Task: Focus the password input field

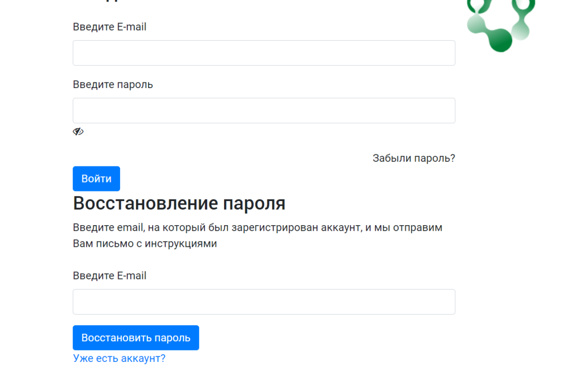Action: click(264, 111)
